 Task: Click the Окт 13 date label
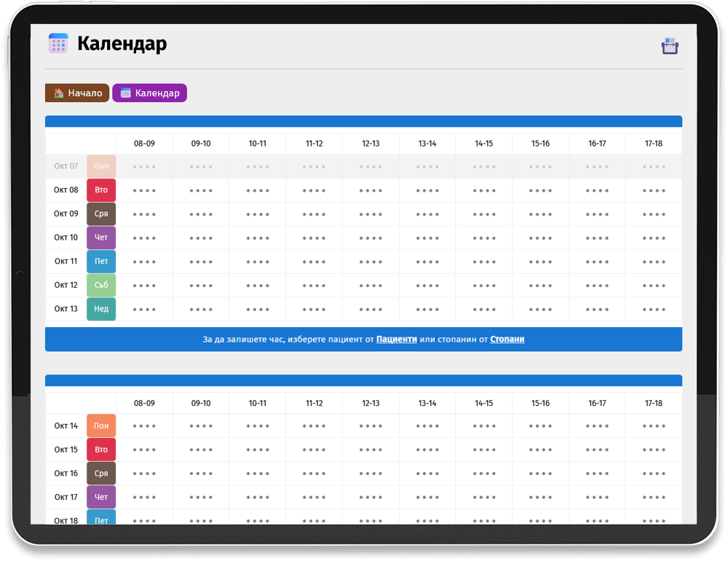66,309
